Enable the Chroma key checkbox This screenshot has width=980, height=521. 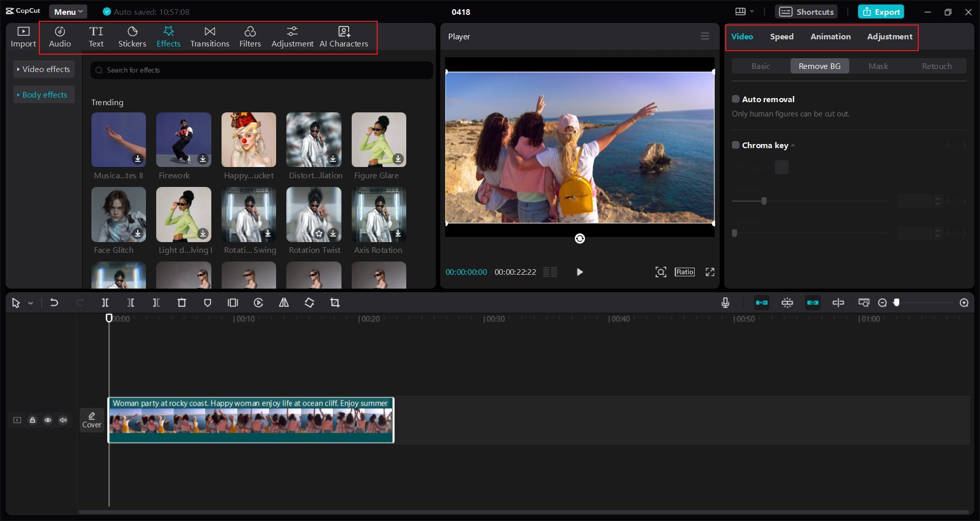click(736, 145)
